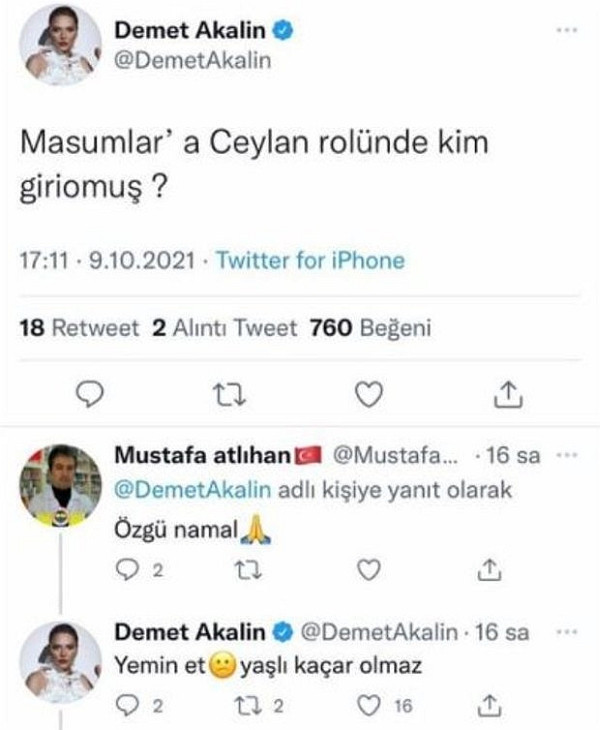
Task: Reply to the main Masumlar tweet
Action: click(x=90, y=397)
